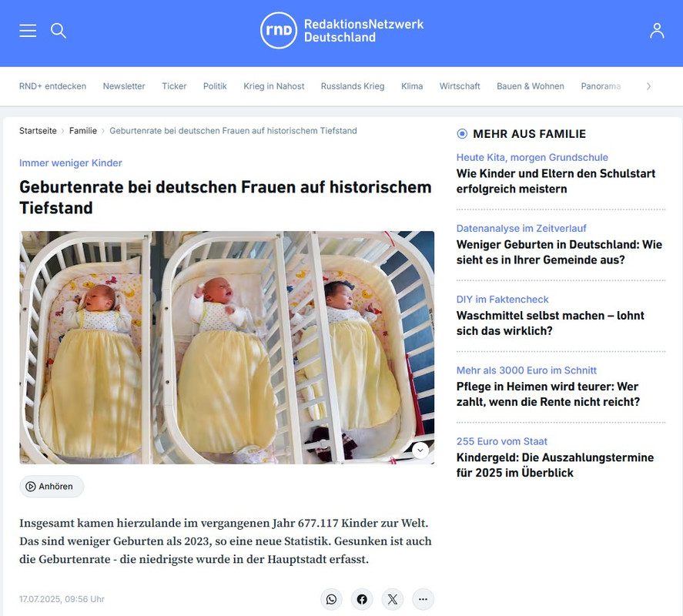Image resolution: width=683 pixels, height=616 pixels.
Task: Share article on Facebook
Action: tap(362, 600)
